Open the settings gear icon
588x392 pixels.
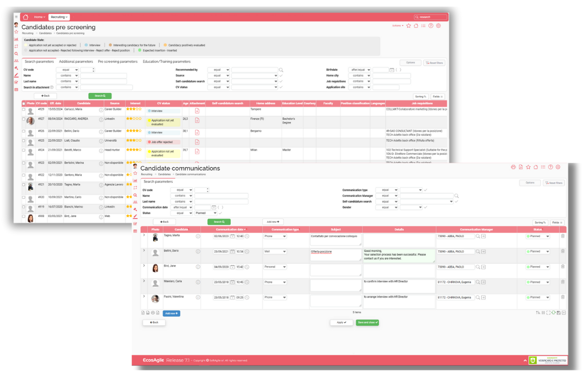558,167
